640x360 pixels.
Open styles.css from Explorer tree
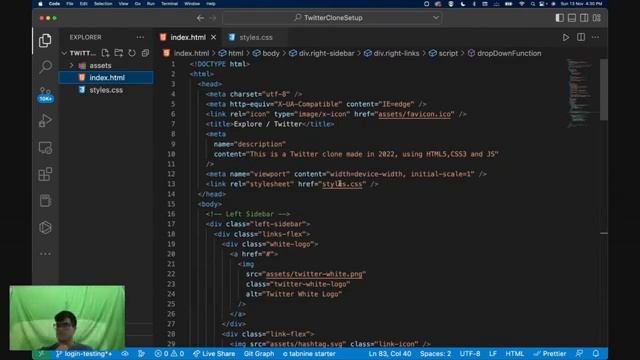[106, 90]
